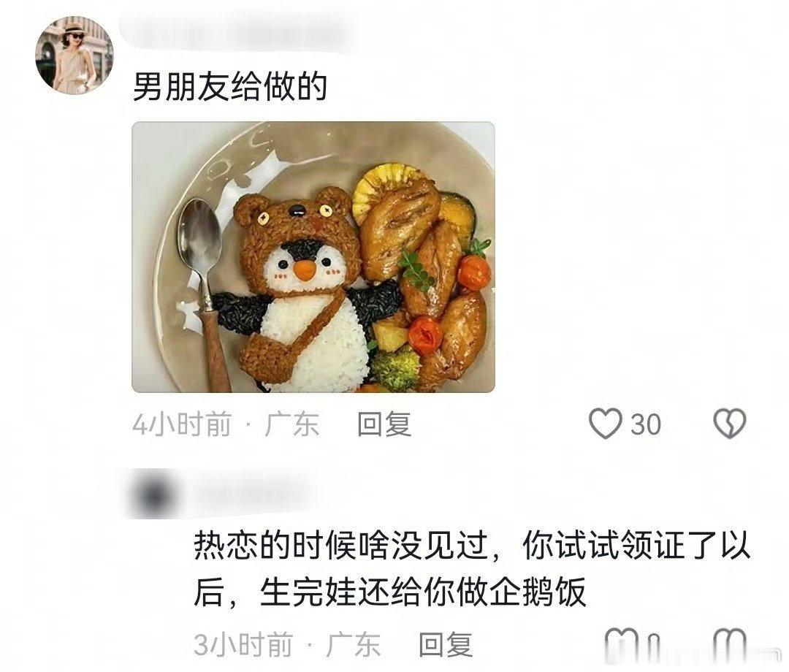
Task: Tap the broken-heart dislike icon beside 30
Action: tap(730, 424)
